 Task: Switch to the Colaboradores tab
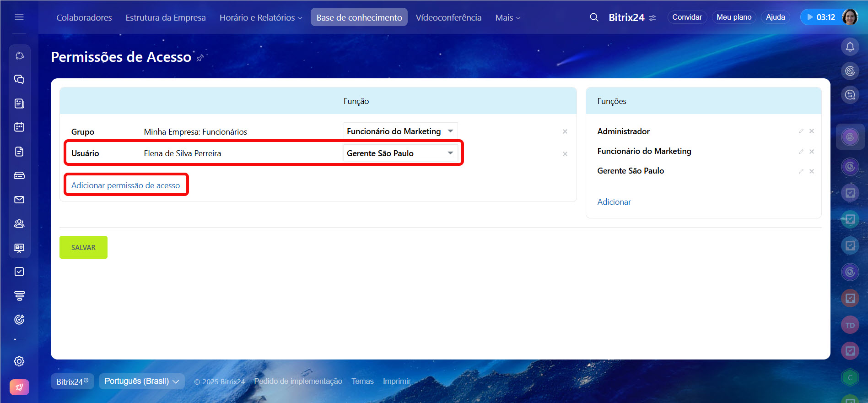coord(84,17)
